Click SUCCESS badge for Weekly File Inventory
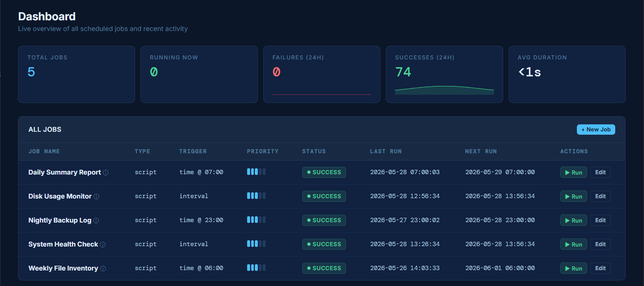The image size is (644, 286). click(x=324, y=268)
